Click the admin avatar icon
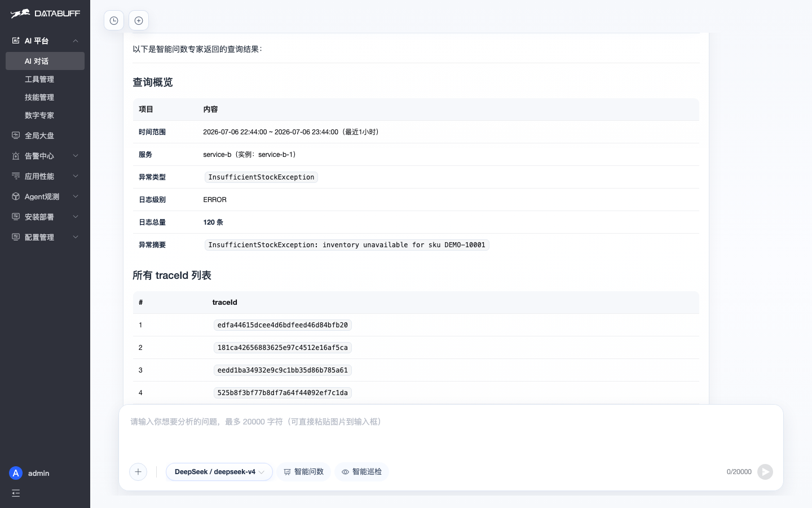The image size is (812, 508). 16,473
